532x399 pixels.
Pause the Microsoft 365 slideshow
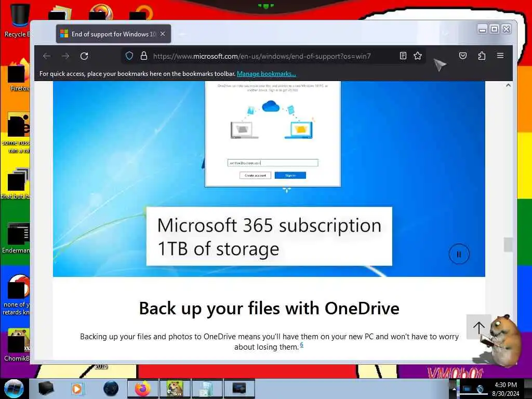[459, 254]
